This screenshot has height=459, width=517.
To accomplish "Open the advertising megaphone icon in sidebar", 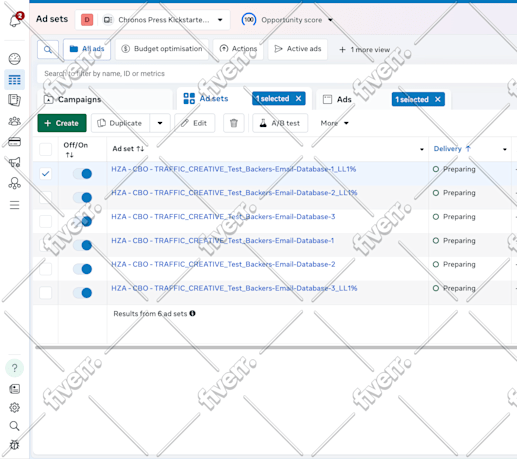I will click(x=14, y=162).
